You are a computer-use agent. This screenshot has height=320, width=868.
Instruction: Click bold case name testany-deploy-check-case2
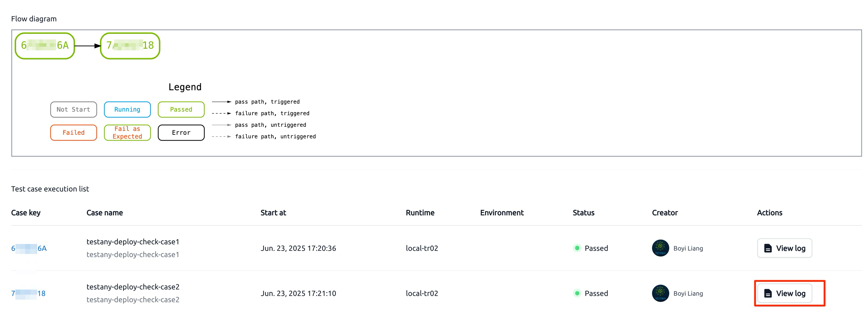pos(133,287)
